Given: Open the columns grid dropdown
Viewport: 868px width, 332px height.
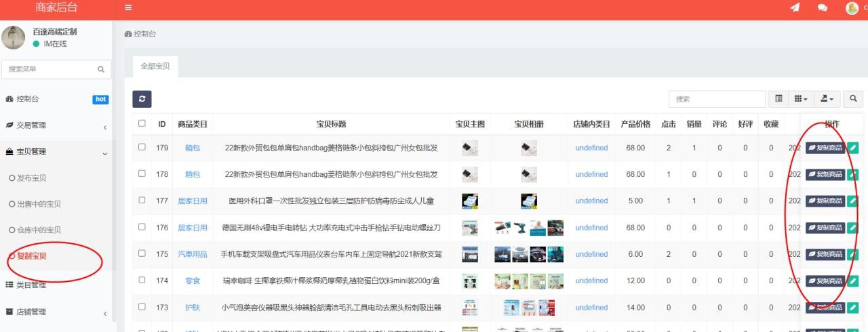Looking at the screenshot, I should 801,99.
